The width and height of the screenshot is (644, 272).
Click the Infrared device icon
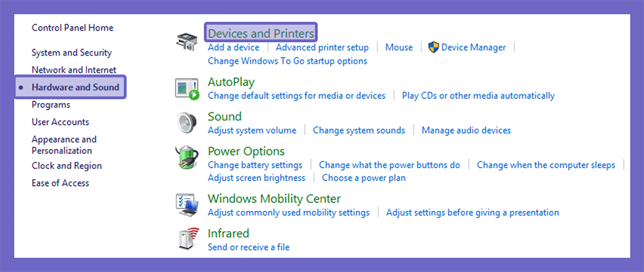point(187,240)
